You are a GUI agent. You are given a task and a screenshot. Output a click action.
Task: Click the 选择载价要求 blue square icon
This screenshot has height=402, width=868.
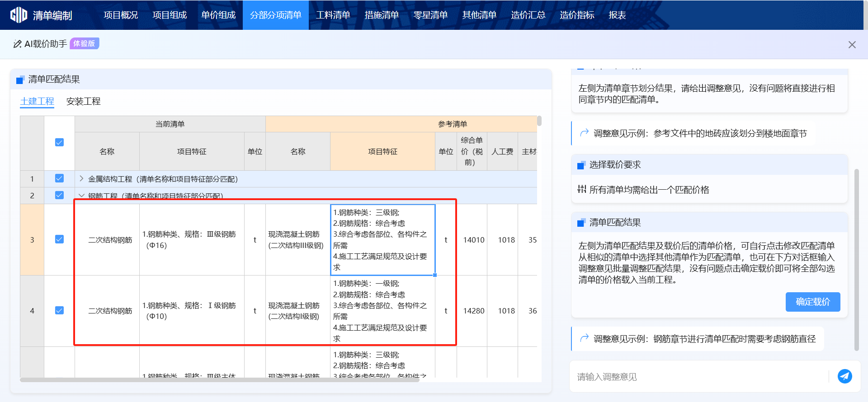point(581,165)
